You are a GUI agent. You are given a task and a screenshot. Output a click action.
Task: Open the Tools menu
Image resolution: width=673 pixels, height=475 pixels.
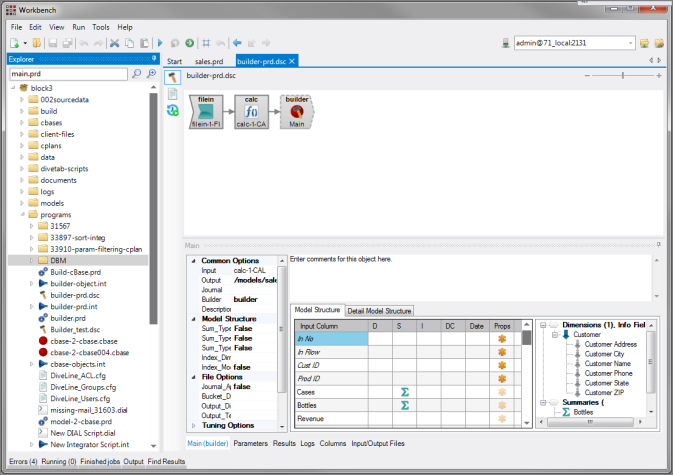coord(101,26)
